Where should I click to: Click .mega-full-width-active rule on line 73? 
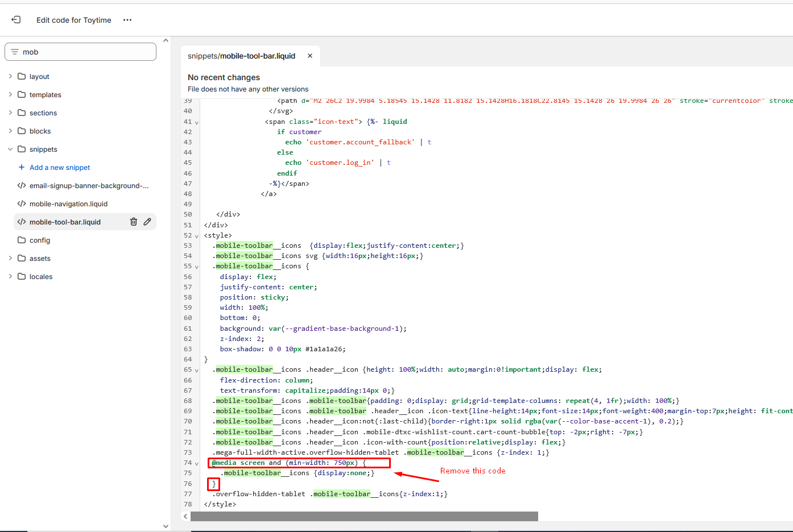click(381, 452)
